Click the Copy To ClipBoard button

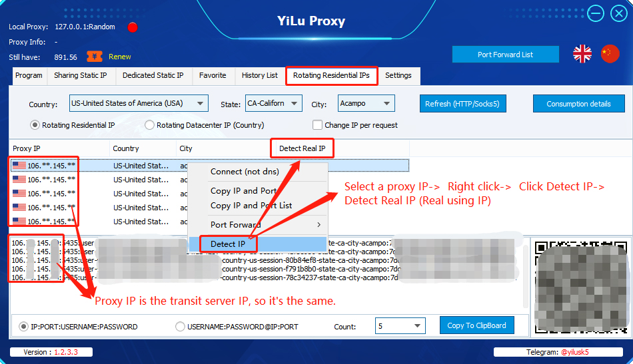[477, 325]
